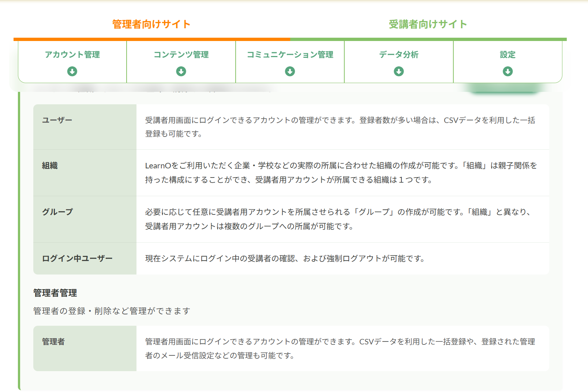Select the ログイン中ユーザー row header
The height and width of the screenshot is (392, 588).
(85, 258)
